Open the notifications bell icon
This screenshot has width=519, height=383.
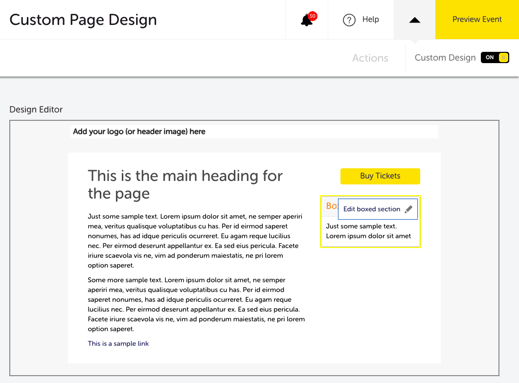point(307,20)
